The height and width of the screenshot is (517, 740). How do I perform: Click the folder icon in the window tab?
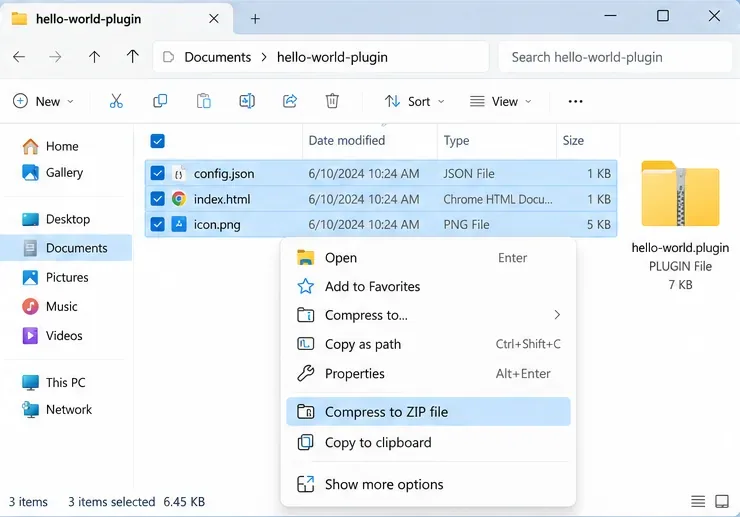(x=19, y=18)
